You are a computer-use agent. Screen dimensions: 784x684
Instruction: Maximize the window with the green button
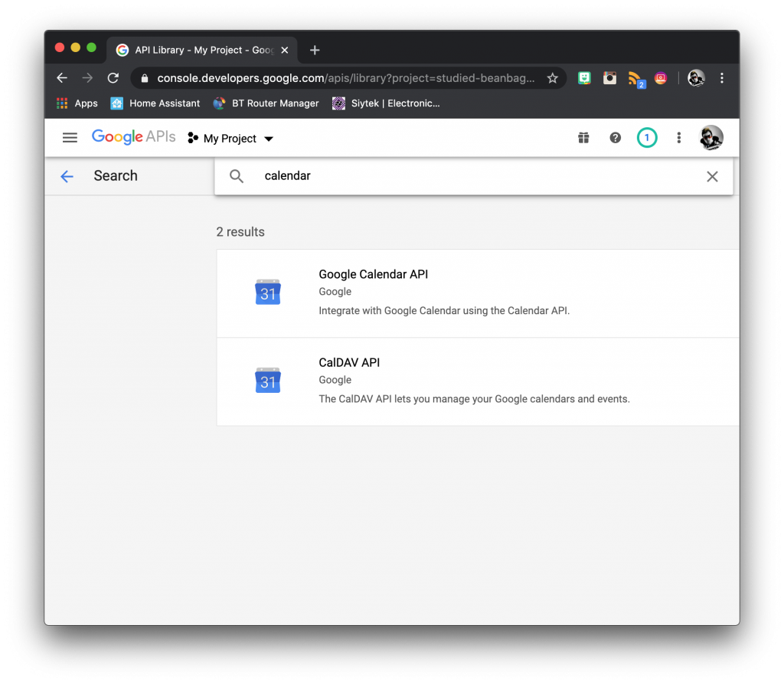92,47
